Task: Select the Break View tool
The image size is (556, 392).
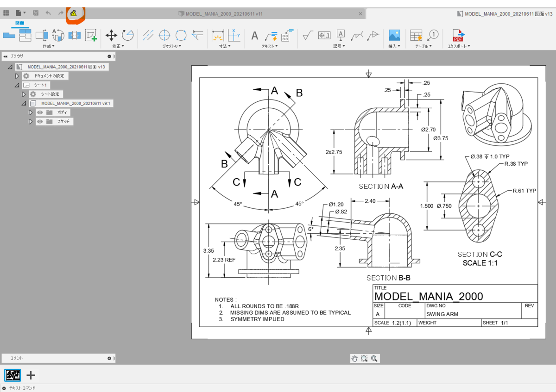Action: (x=74, y=35)
